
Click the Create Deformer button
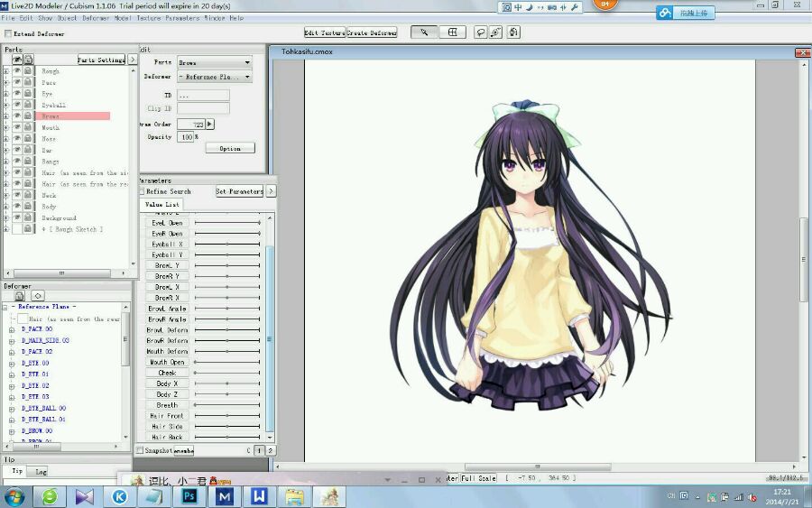(x=372, y=32)
